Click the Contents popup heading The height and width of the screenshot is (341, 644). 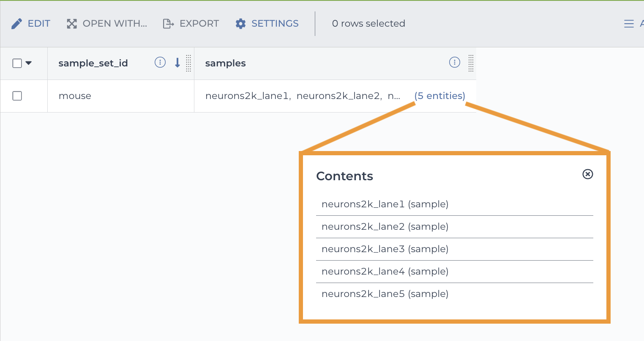(344, 176)
